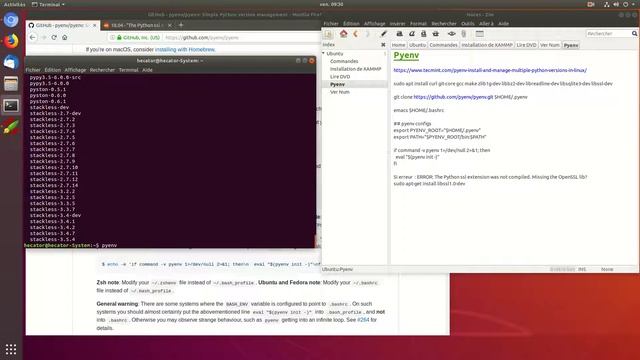
Task: Open a new tab in Firefox
Action: coord(181,25)
